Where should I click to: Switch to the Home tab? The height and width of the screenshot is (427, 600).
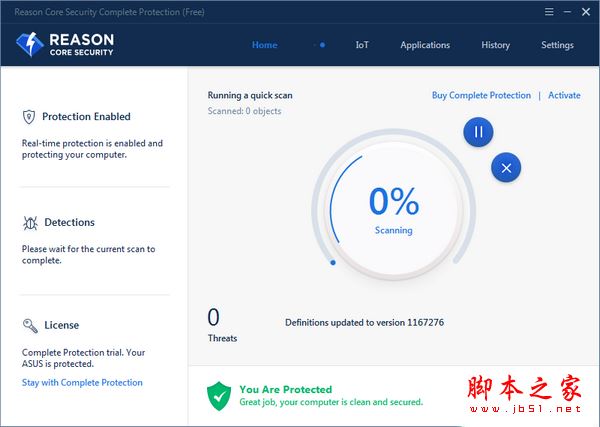pos(264,45)
